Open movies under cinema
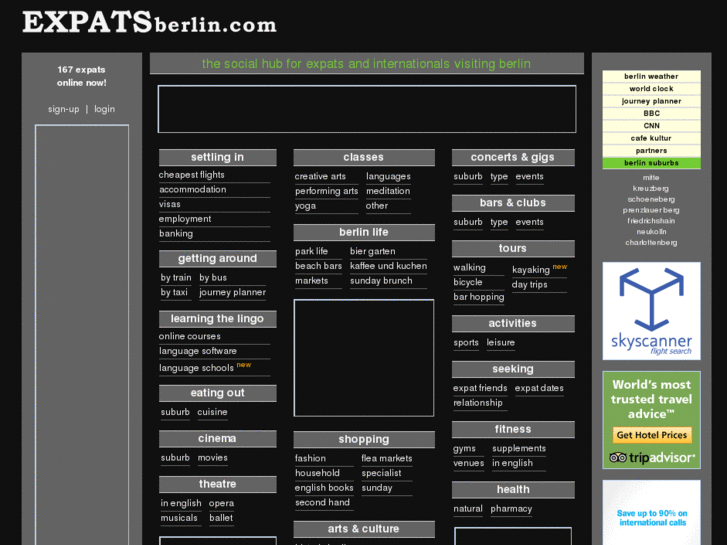Screen dimensions: 727x545 [212, 457]
